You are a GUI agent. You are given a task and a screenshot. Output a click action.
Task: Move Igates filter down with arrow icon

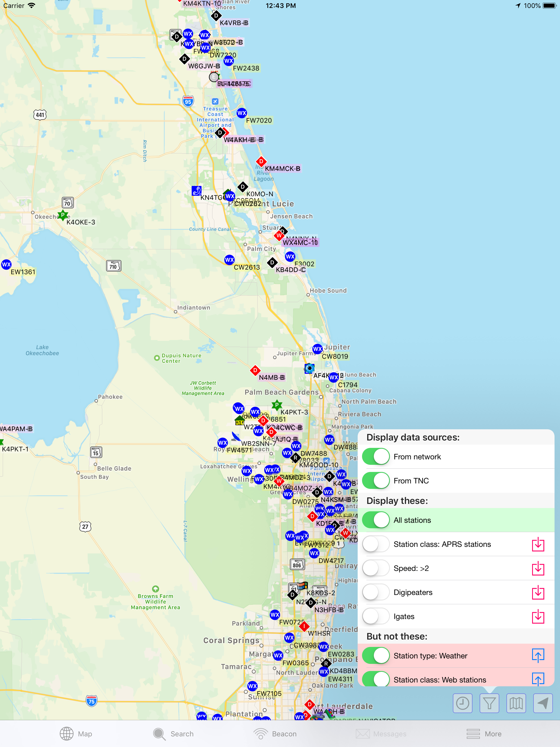[538, 617]
